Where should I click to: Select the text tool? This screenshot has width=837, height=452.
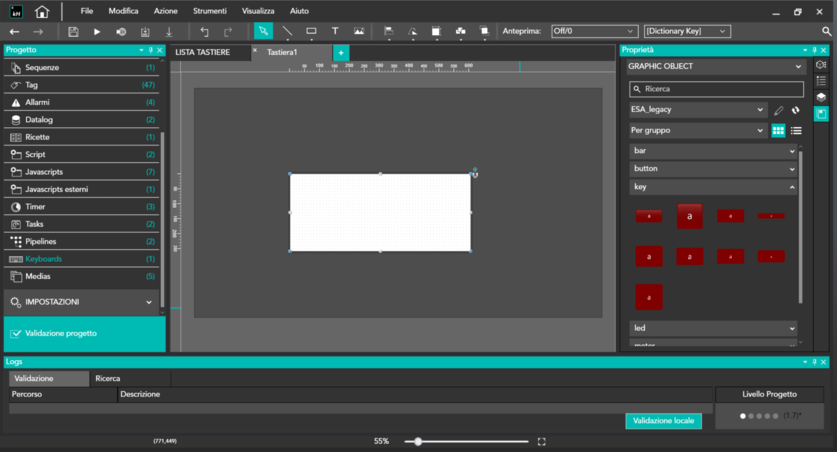tap(335, 31)
